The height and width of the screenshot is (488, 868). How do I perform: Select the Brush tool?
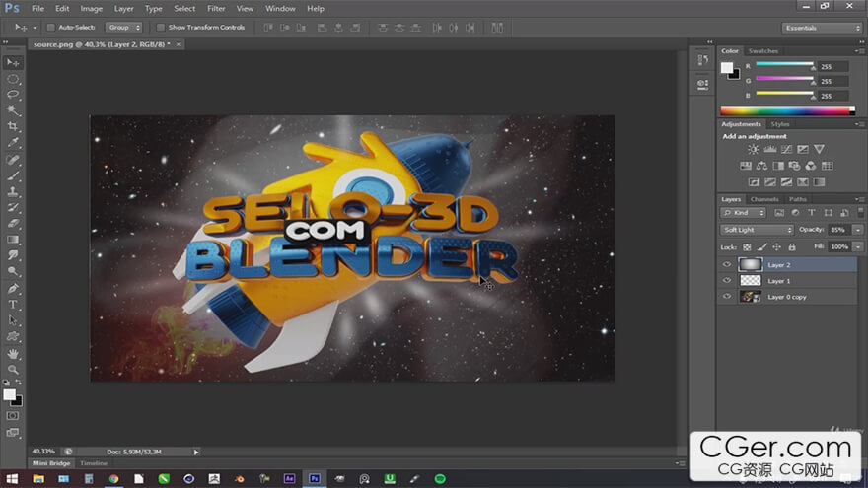click(13, 175)
